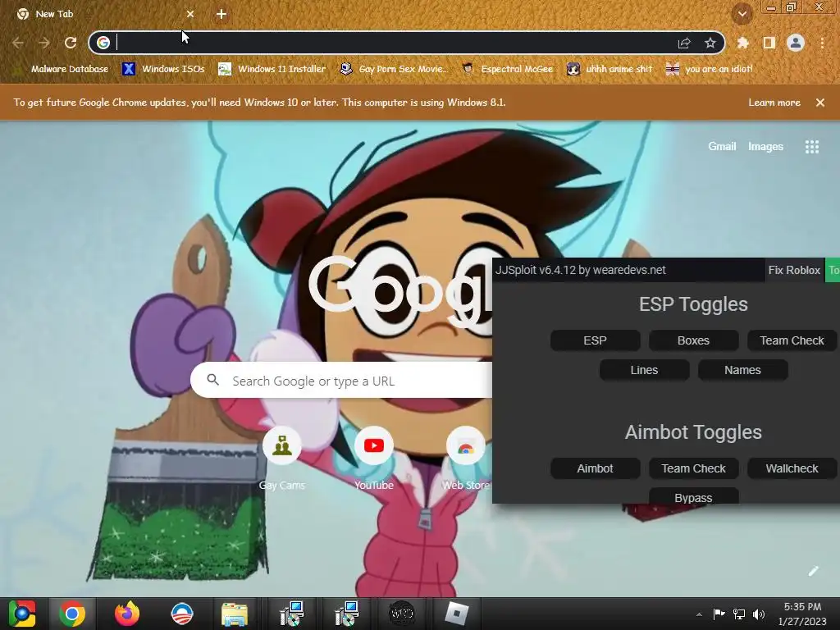Open the Google apps grid icon
Image resolution: width=840 pixels, height=630 pixels.
point(811,147)
